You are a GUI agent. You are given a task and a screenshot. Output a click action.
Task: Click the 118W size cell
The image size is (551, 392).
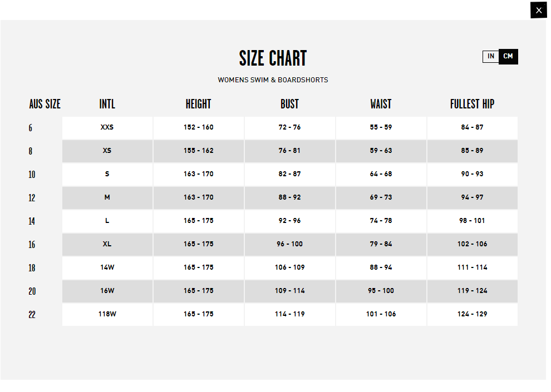(x=107, y=314)
